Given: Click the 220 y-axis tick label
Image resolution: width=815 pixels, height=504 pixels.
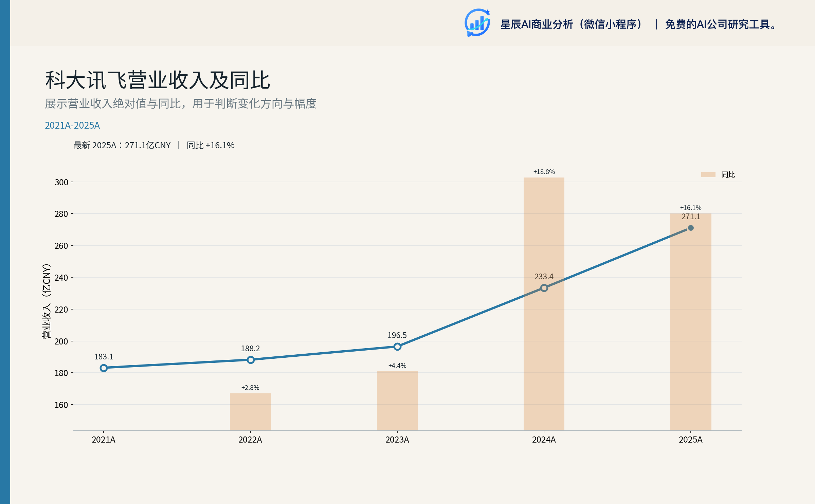Looking at the screenshot, I should [x=61, y=310].
